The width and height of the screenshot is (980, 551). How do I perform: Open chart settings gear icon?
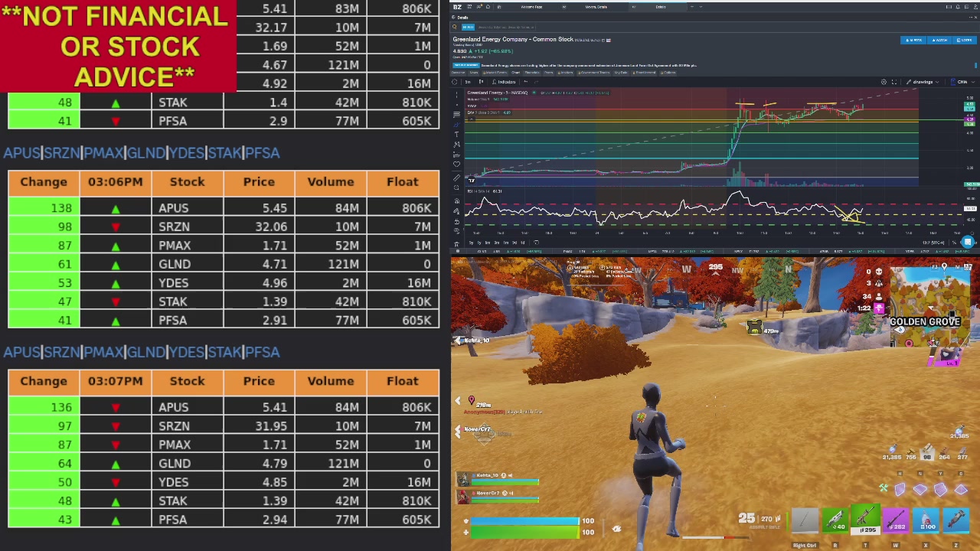(x=884, y=82)
